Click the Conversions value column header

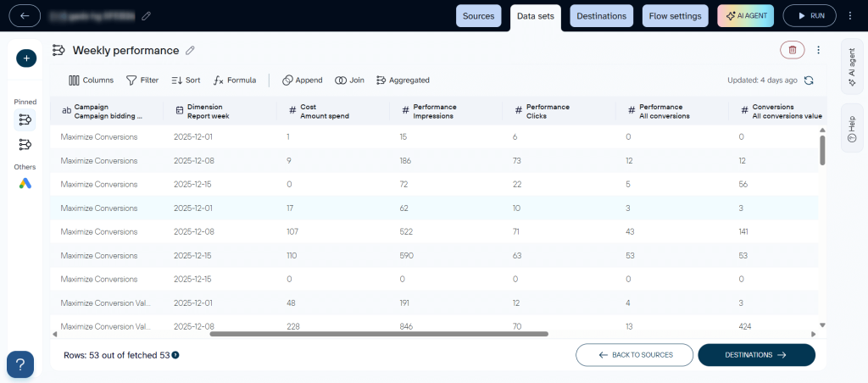tap(778, 111)
